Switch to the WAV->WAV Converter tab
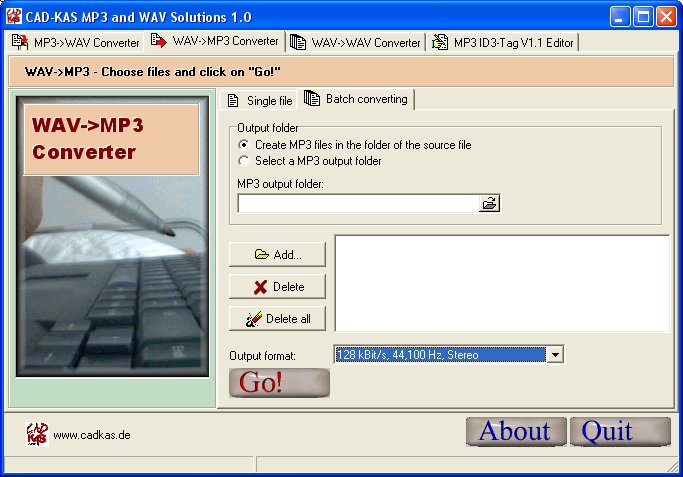The image size is (683, 477). coord(355,42)
